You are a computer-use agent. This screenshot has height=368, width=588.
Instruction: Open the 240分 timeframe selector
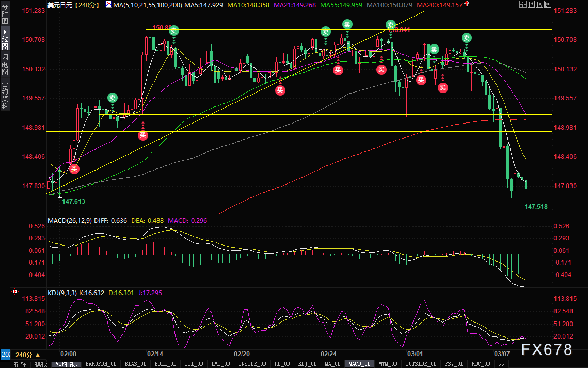pyautogui.click(x=28, y=355)
